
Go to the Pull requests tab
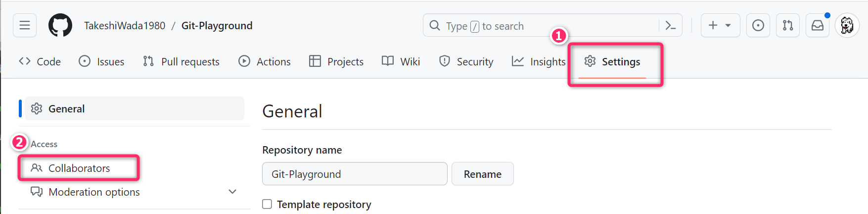pos(181,61)
